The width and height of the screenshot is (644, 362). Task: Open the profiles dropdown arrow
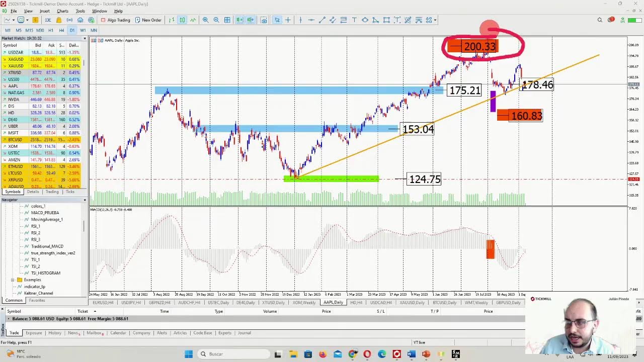click(x=27, y=20)
